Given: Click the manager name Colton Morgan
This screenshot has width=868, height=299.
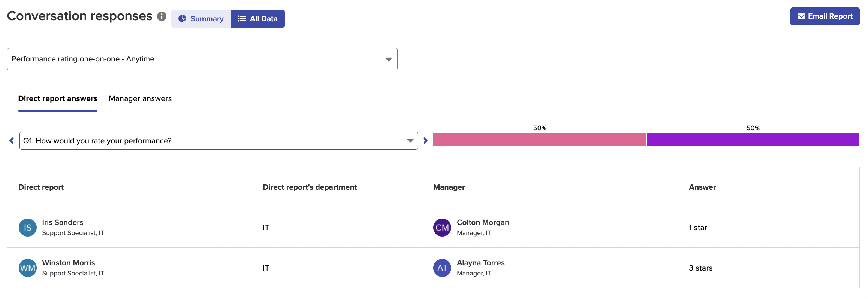Looking at the screenshot, I should point(483,222).
